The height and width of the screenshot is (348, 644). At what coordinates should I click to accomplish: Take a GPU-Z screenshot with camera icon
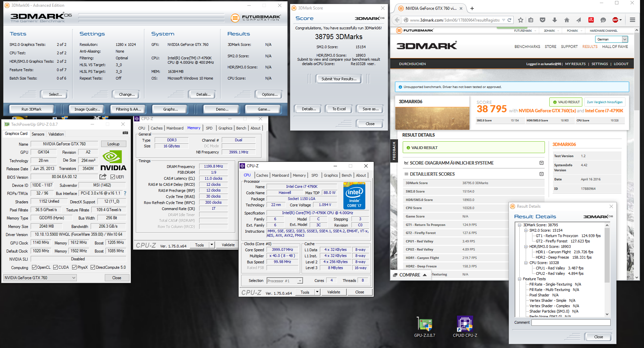coord(125,133)
